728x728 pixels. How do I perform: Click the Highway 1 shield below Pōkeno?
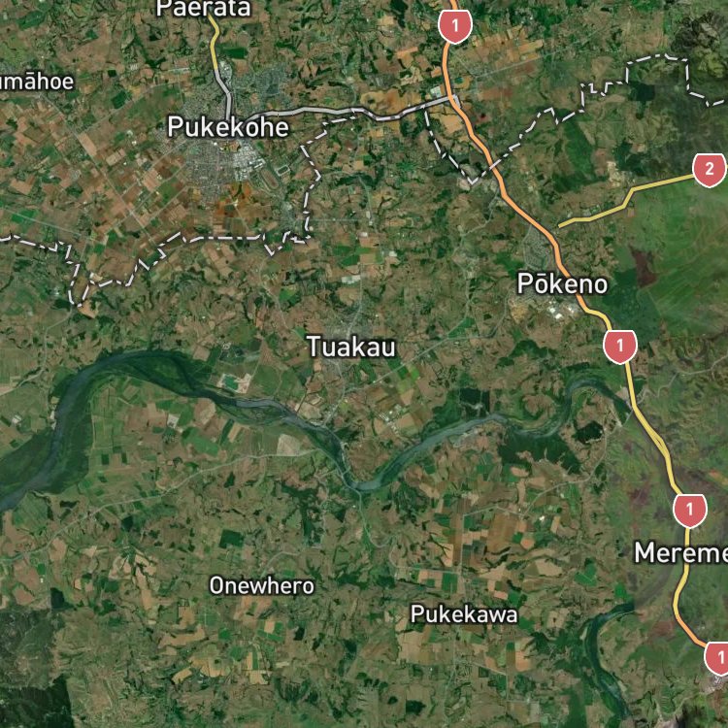coord(620,347)
